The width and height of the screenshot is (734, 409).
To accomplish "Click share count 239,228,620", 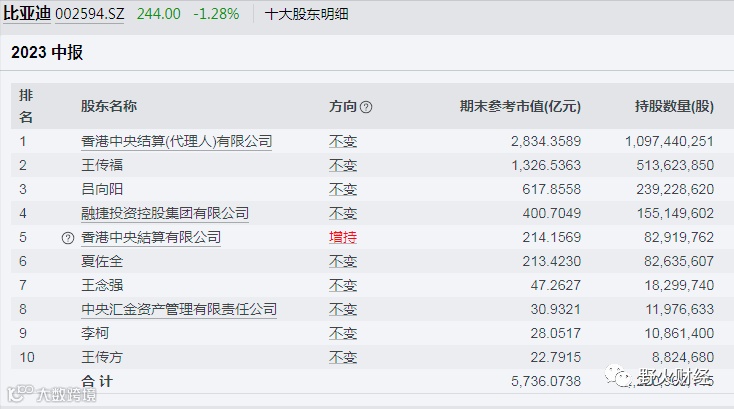I will click(x=675, y=189).
